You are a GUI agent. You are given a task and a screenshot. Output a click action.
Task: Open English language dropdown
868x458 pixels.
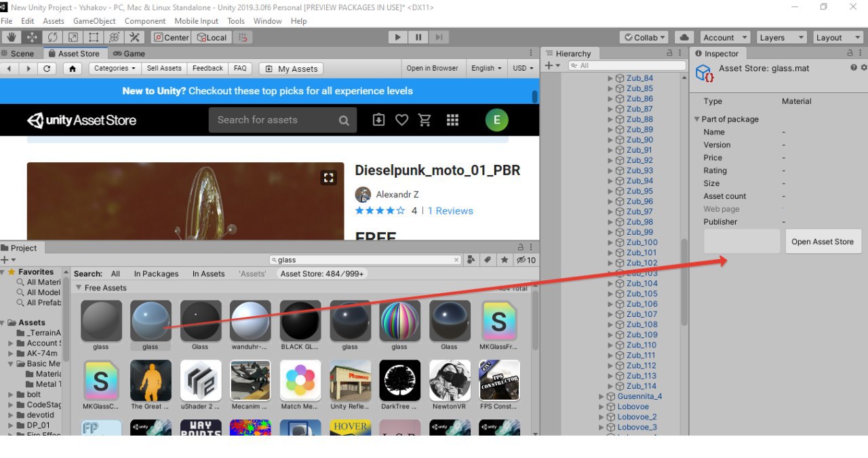pos(486,69)
